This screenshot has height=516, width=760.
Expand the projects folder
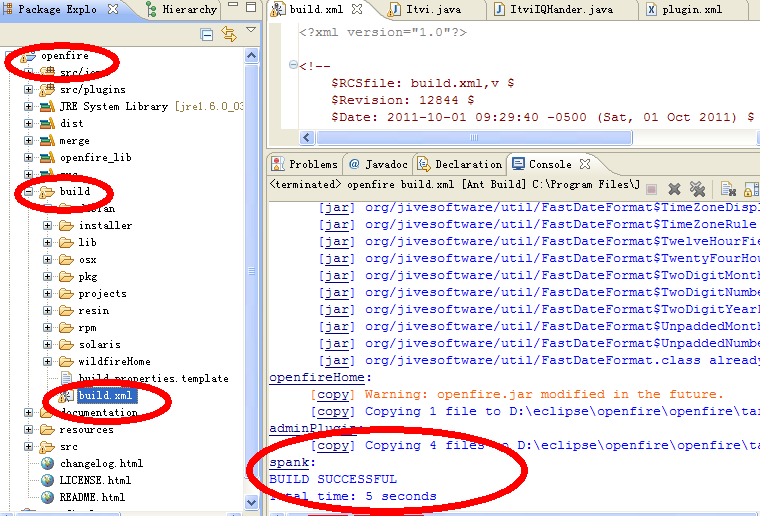pyautogui.click(x=47, y=294)
